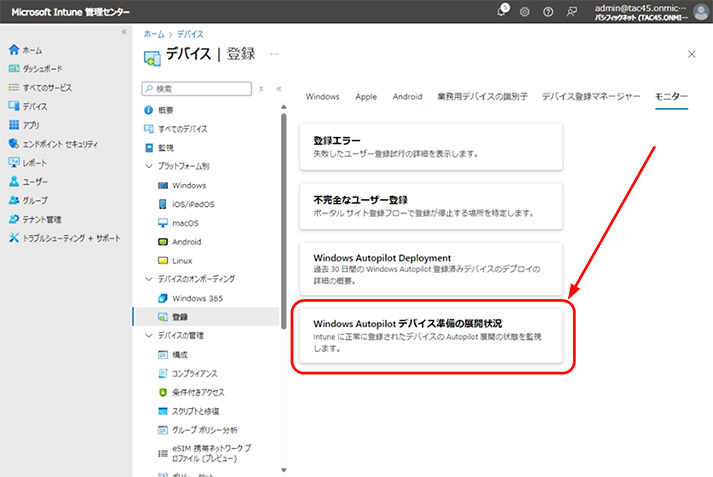
Task: Select iOS/iPadOS platform
Action: pyautogui.click(x=186, y=204)
